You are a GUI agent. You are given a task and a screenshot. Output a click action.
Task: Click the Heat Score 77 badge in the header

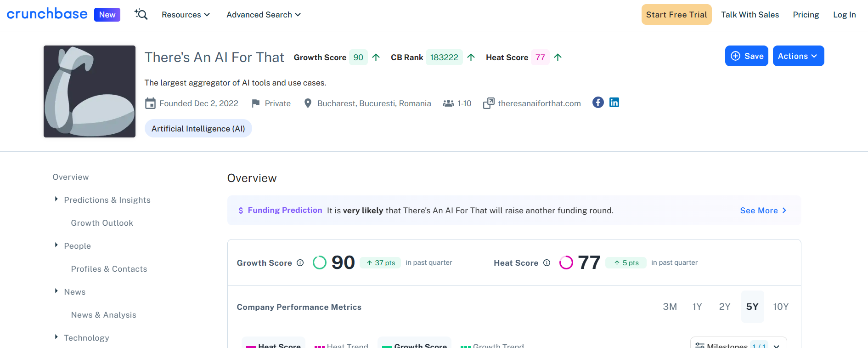tap(540, 57)
